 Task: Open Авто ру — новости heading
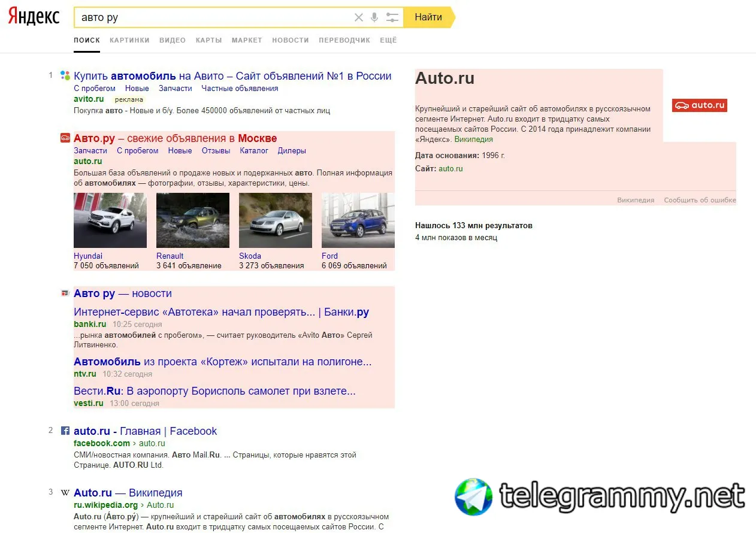click(x=123, y=293)
